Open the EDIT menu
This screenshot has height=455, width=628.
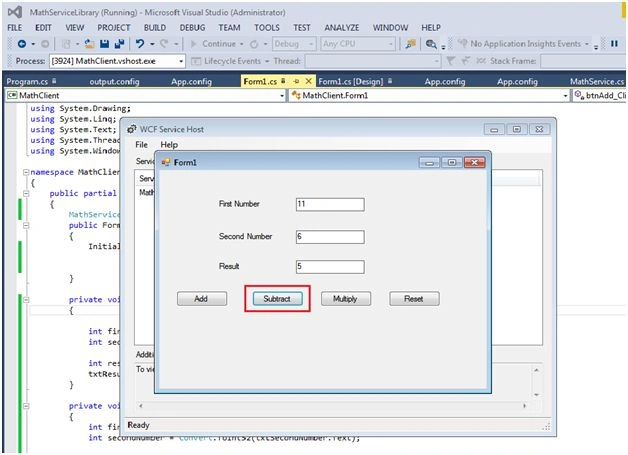[x=43, y=28]
